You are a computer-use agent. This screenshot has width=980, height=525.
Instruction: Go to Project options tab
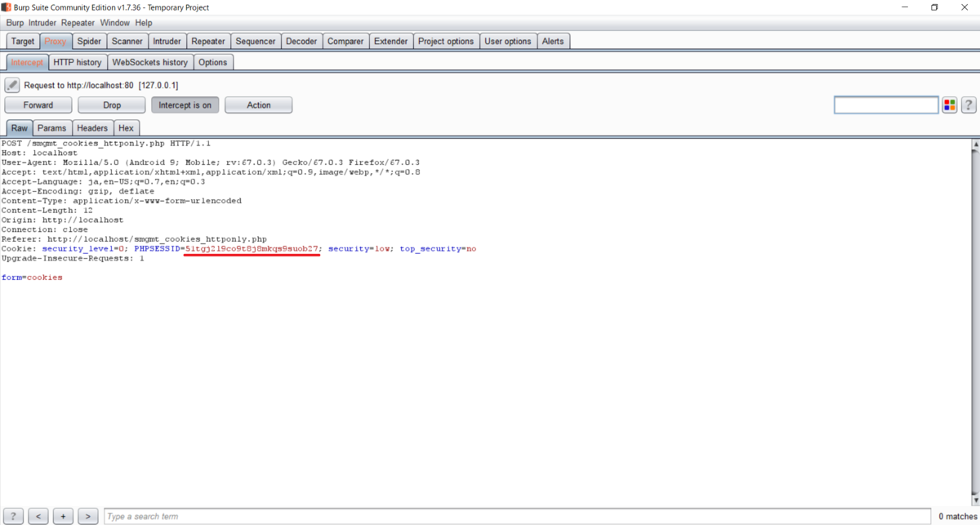pyautogui.click(x=446, y=41)
